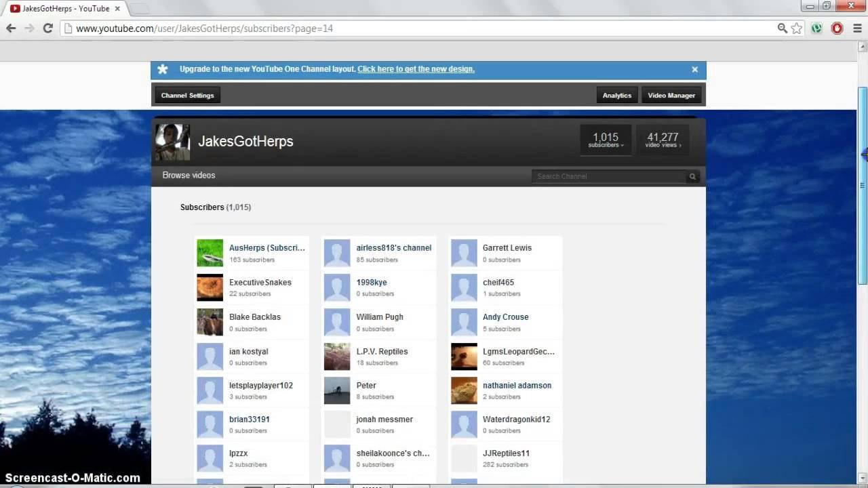Focus the Search Channel input field

(x=609, y=176)
